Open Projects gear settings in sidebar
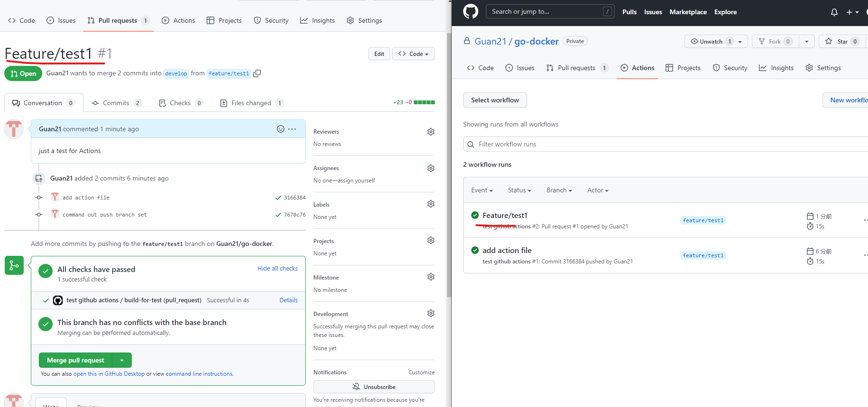Viewport: 868px width, 407px height. [431, 240]
